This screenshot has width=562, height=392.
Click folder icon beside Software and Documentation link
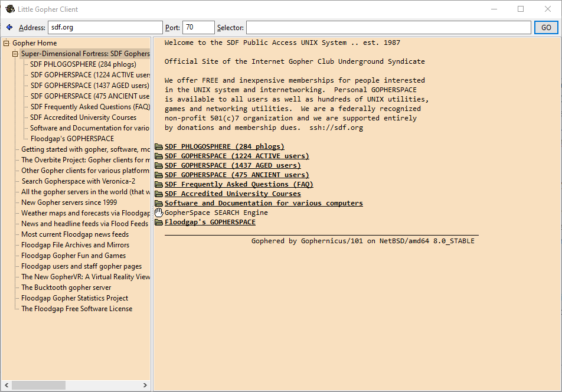coord(159,203)
